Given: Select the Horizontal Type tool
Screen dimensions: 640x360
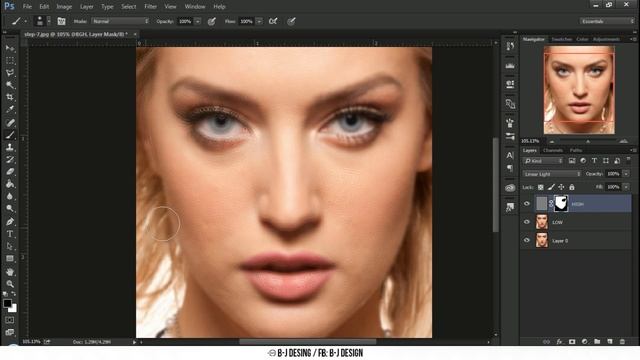Looking at the screenshot, I should (x=10, y=234).
